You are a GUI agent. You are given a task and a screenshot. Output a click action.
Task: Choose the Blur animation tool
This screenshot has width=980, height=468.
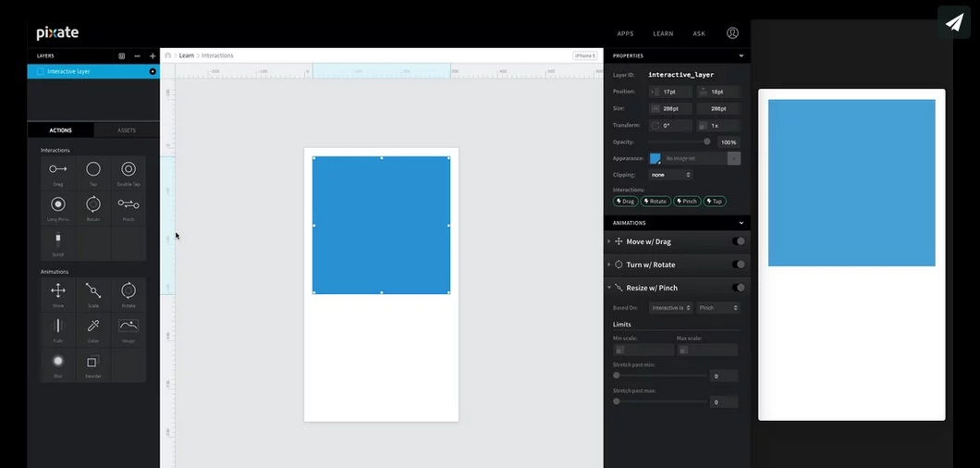point(58,364)
